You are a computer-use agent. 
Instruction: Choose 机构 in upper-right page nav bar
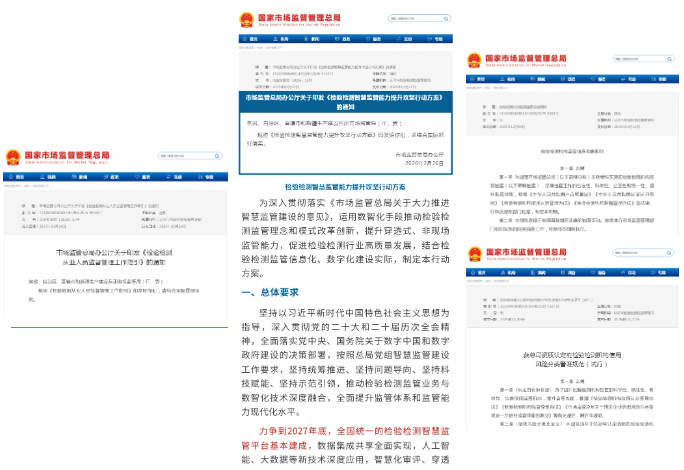click(x=509, y=79)
